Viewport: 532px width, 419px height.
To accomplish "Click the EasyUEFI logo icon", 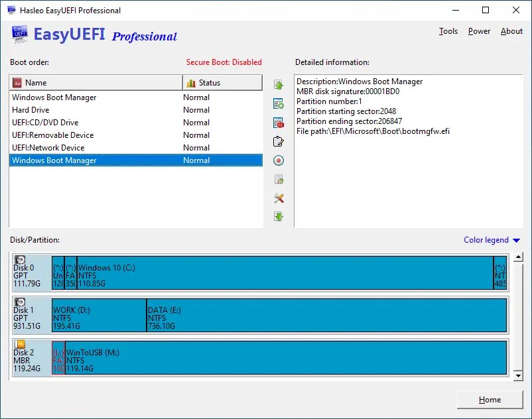I will 19,34.
